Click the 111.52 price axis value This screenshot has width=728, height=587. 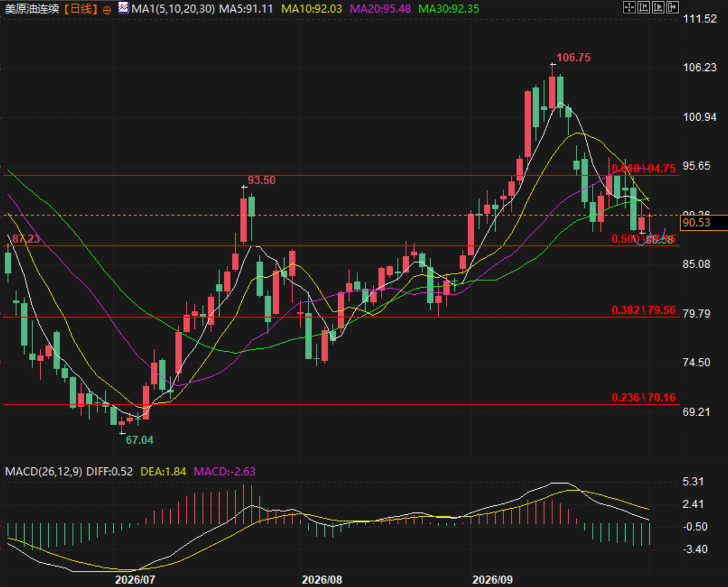[x=700, y=19]
